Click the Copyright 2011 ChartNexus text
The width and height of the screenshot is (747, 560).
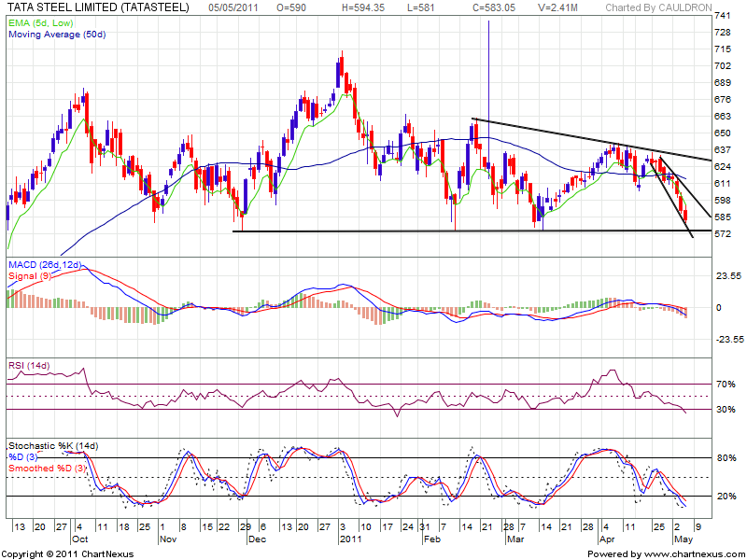(68, 553)
